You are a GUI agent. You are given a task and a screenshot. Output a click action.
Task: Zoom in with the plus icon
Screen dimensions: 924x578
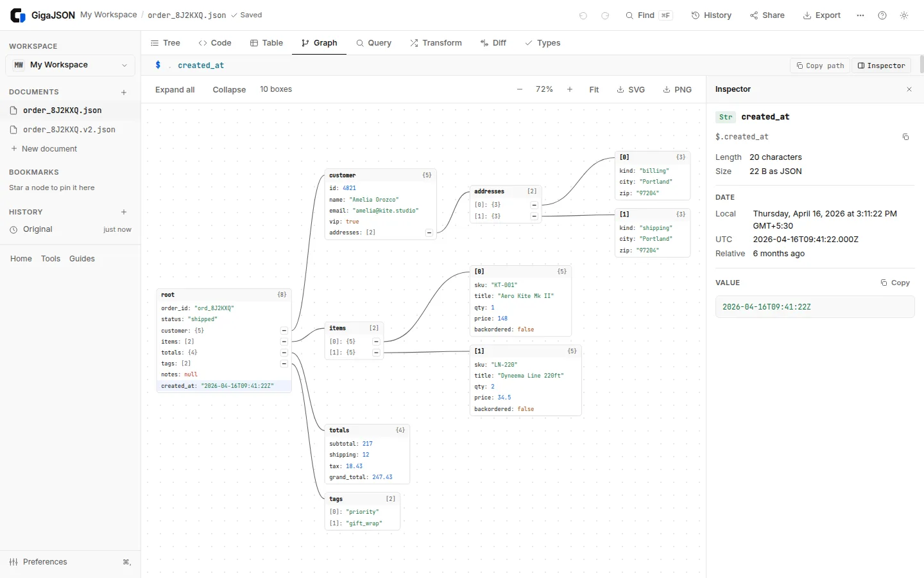(570, 89)
